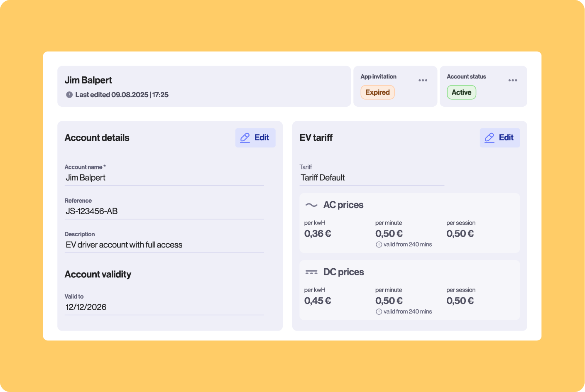The image size is (585, 392).
Task: Open the Account status three-dot menu
Action: tap(513, 80)
